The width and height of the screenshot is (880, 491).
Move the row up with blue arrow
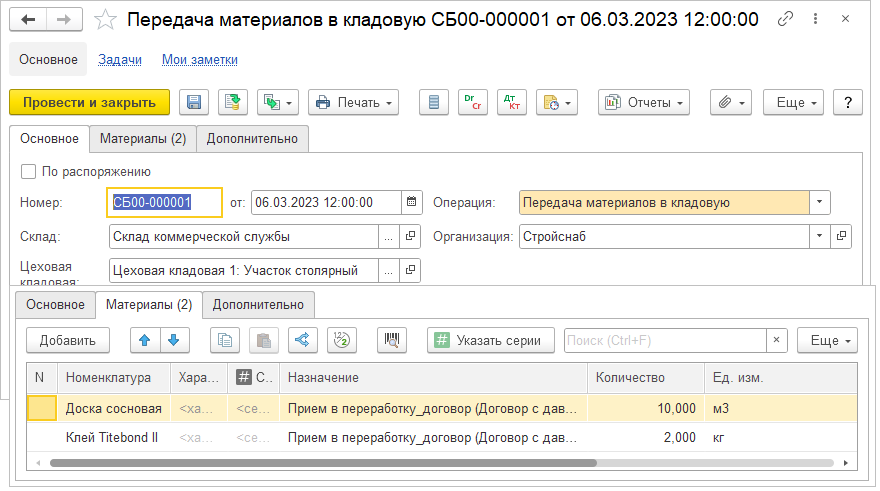[x=145, y=340]
